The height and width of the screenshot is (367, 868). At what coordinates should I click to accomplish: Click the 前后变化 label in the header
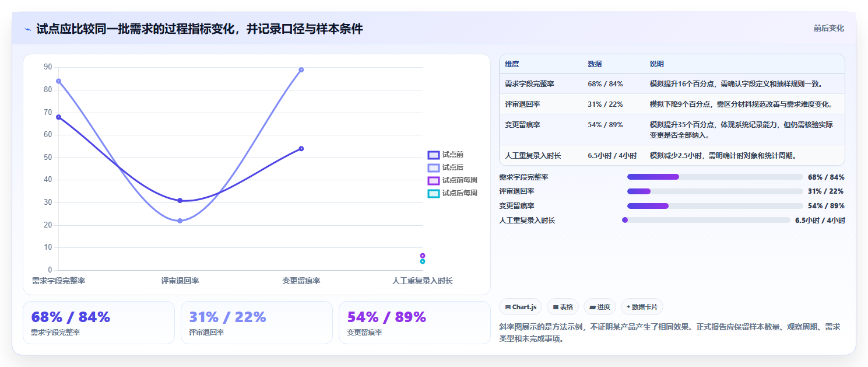828,29
